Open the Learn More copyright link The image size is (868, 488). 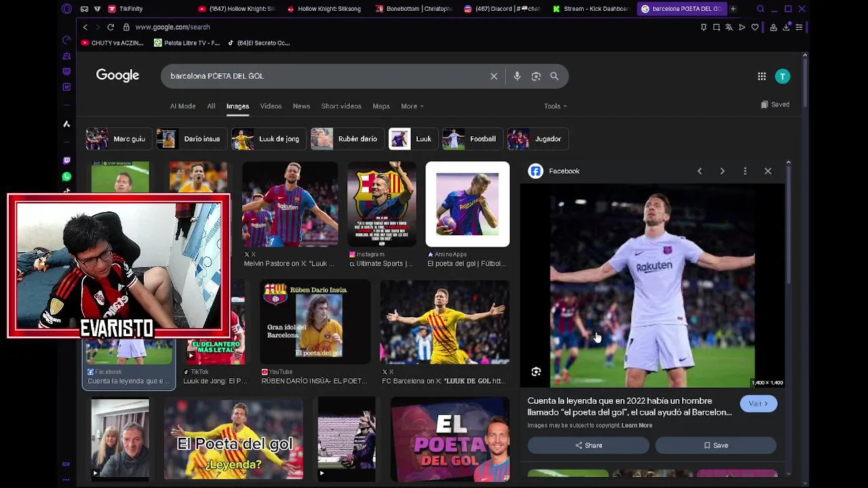[x=637, y=426]
